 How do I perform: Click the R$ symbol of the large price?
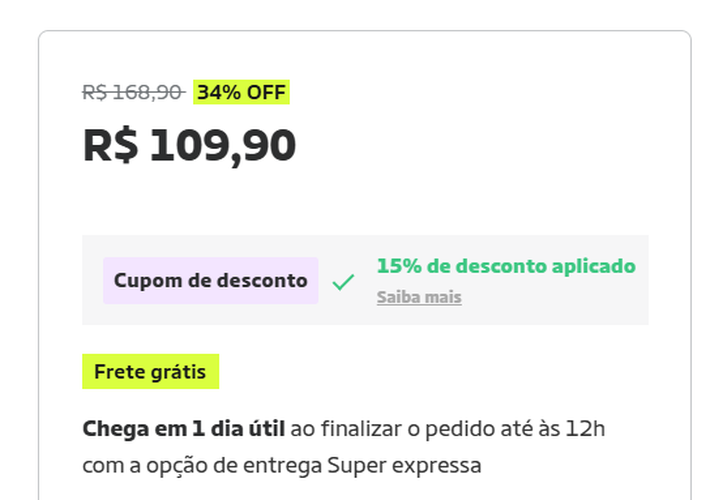coord(110,146)
